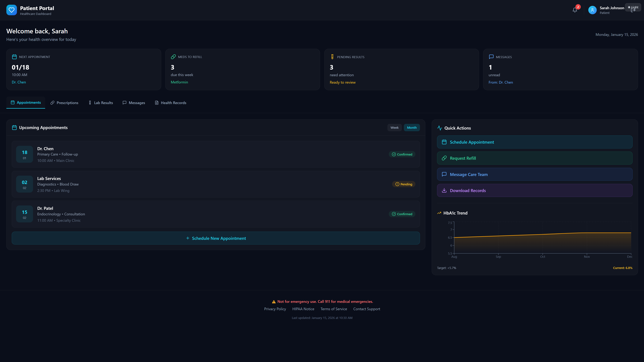Open the HIPAA Notice link
This screenshot has width=644, height=362.
[303, 309]
